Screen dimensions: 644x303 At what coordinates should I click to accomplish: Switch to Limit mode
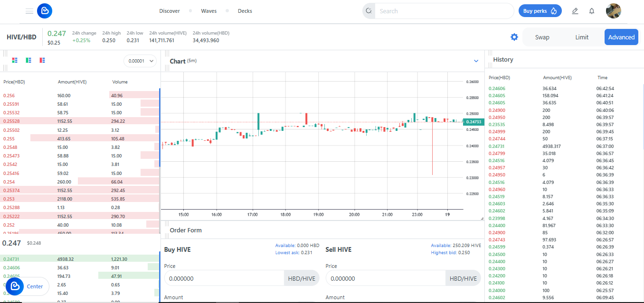(x=582, y=37)
